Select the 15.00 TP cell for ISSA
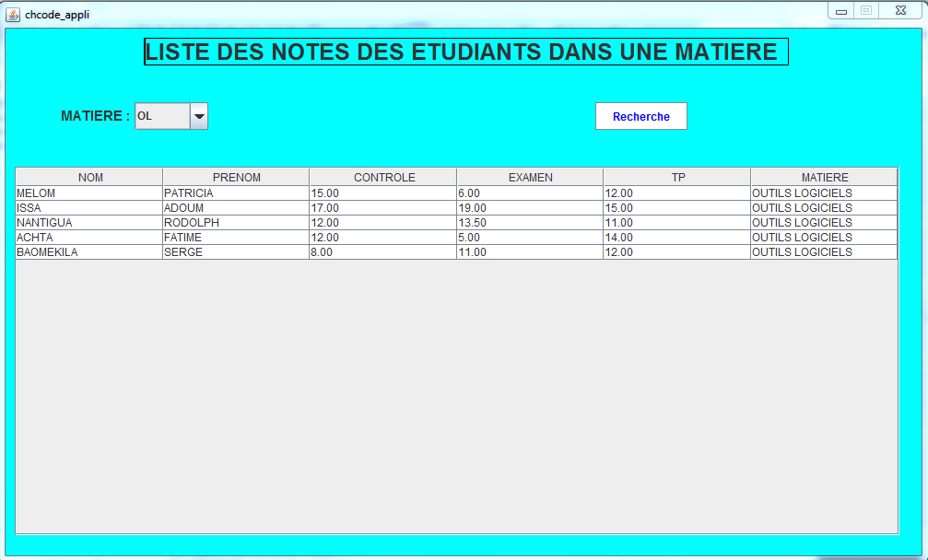This screenshot has width=928, height=560. click(677, 208)
